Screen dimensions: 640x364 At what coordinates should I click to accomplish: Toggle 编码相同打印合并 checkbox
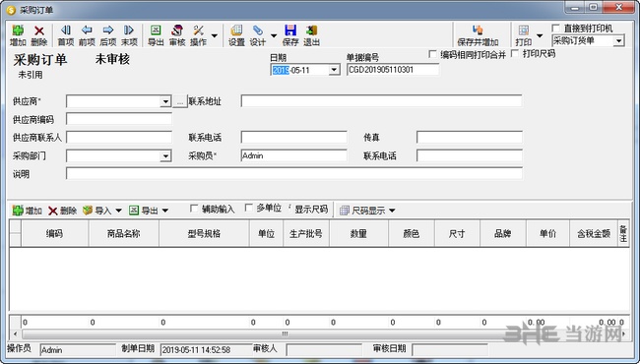click(x=432, y=54)
